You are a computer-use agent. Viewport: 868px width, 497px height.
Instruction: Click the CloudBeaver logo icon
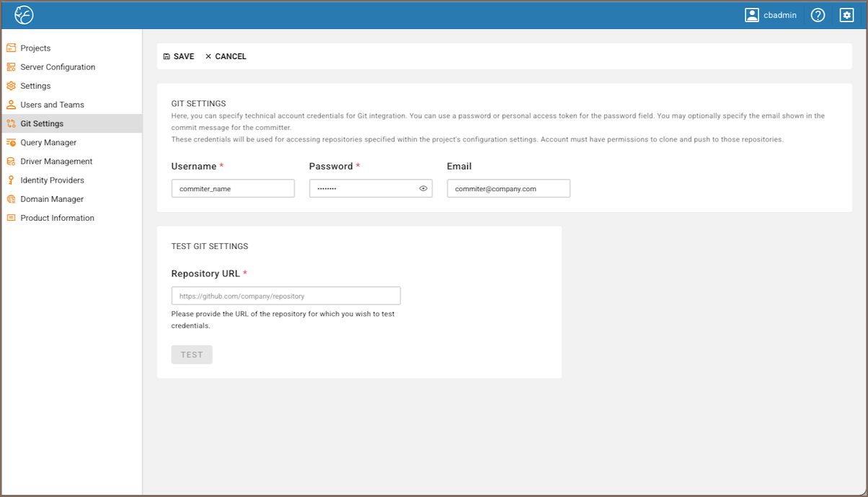(x=24, y=14)
